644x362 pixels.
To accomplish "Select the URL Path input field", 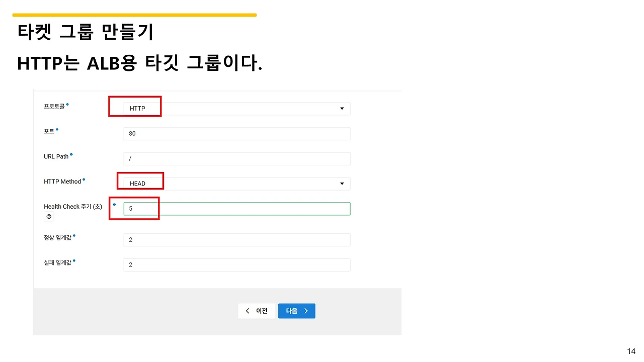I will (x=236, y=158).
